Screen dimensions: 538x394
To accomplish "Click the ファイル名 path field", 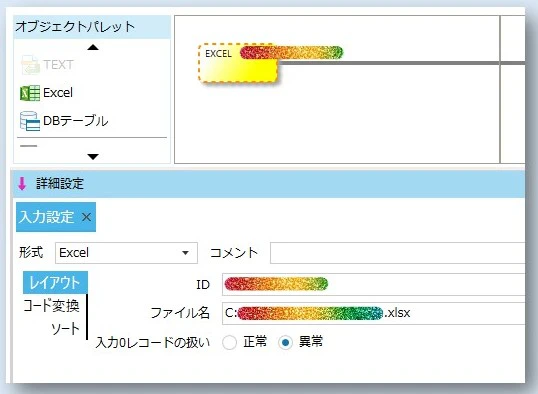I will tap(374, 313).
